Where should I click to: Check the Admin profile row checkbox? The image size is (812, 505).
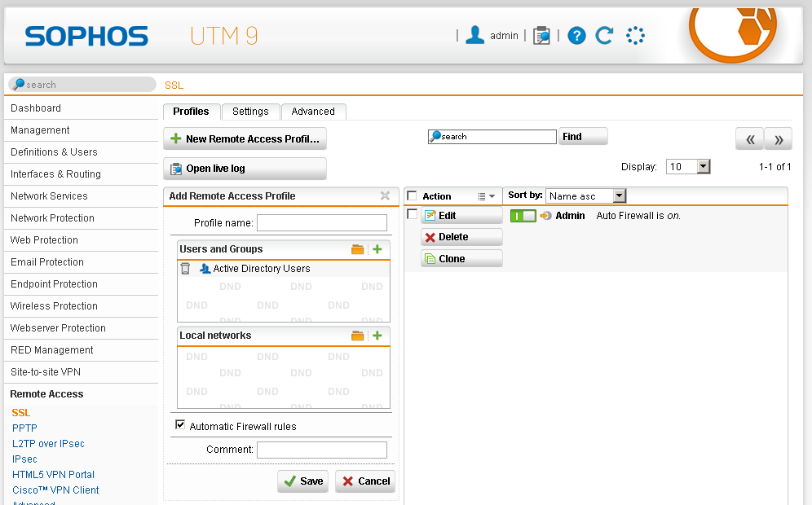[413, 214]
